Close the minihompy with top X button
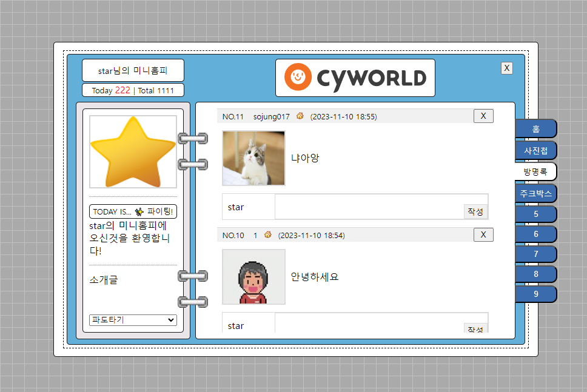The image size is (587, 392). coord(507,68)
